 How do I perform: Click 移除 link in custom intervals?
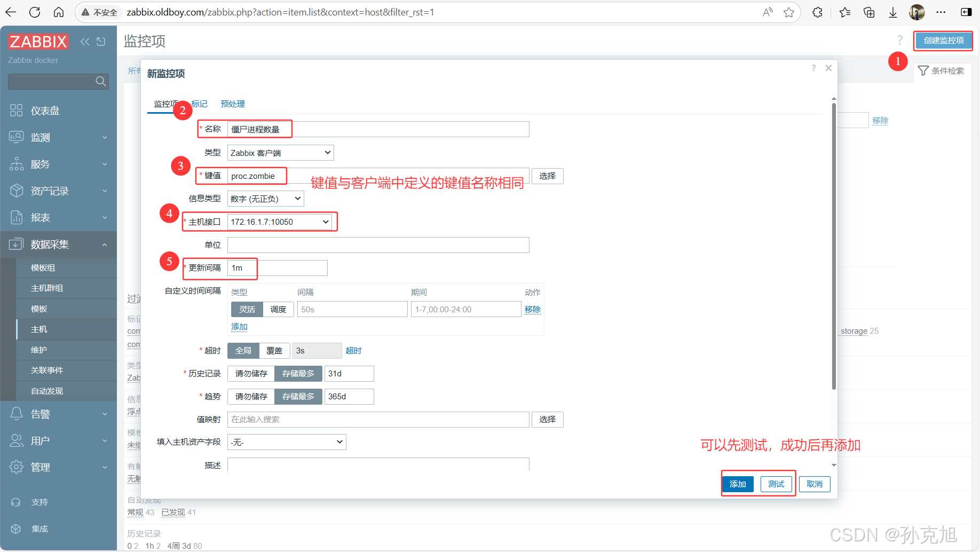[533, 310]
